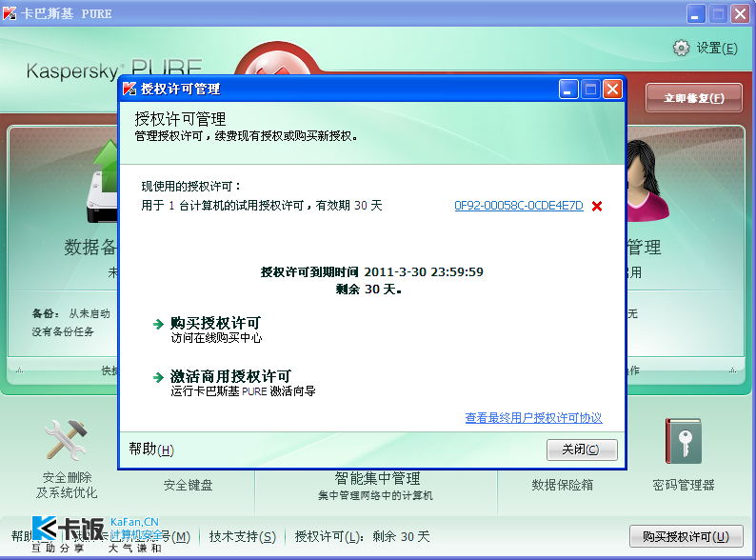Open 帮助(H) in license dialog
Screen dimensions: 756x560
151,450
